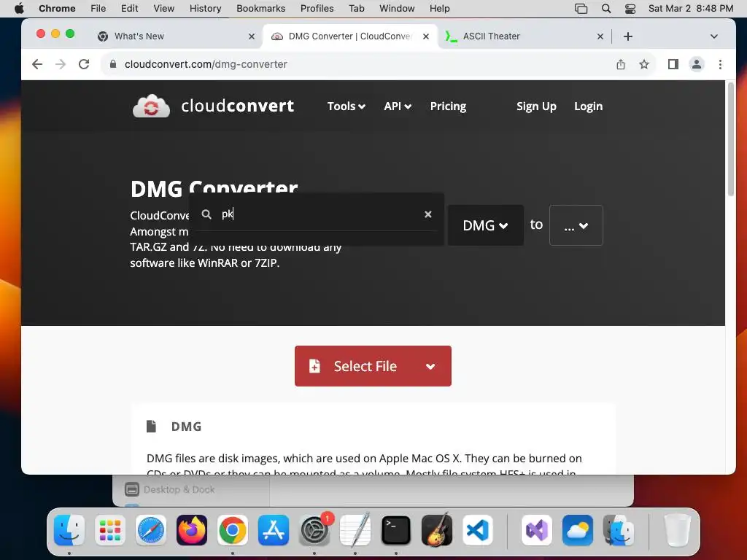Open the Weather app from the Dock
Screen dimensions: 747x560
[578, 530]
